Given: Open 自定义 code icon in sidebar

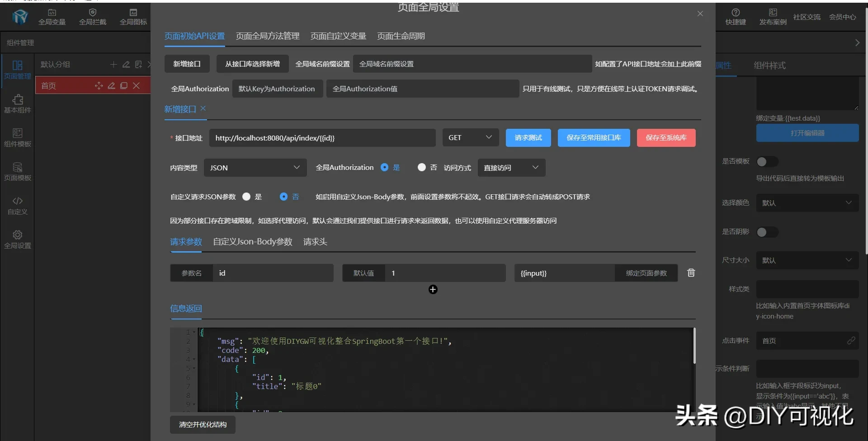Looking at the screenshot, I should [18, 205].
